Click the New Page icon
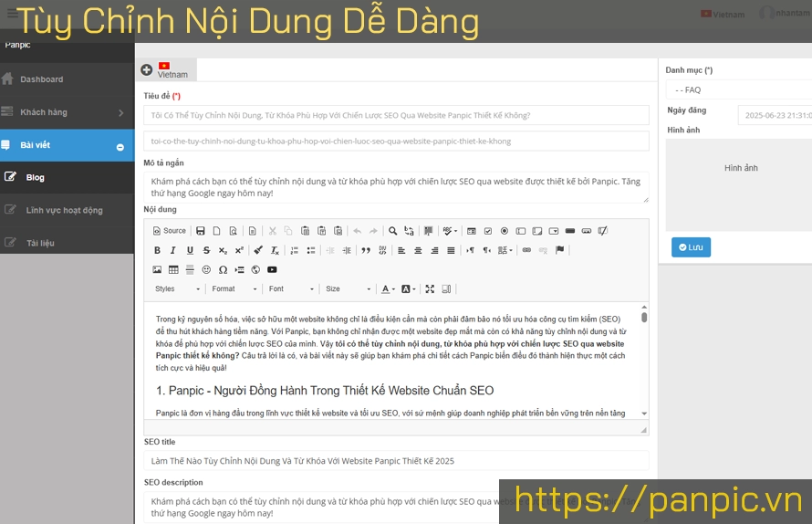812x524 pixels. [x=217, y=231]
